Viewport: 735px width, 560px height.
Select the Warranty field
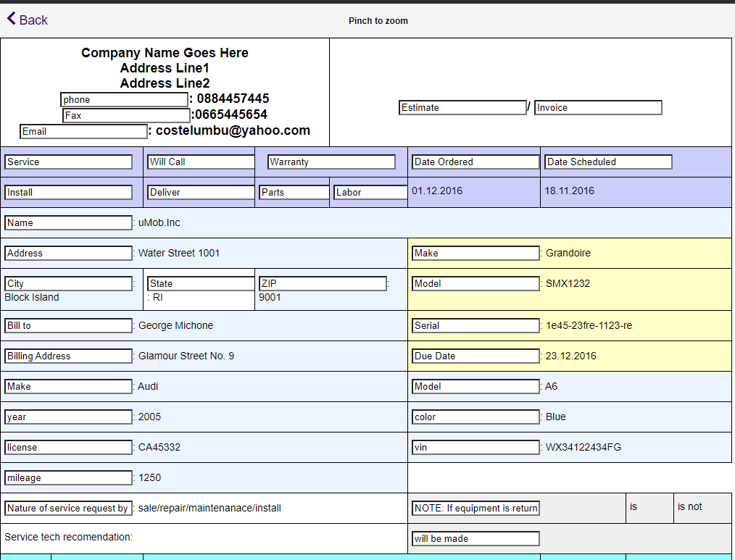click(331, 162)
